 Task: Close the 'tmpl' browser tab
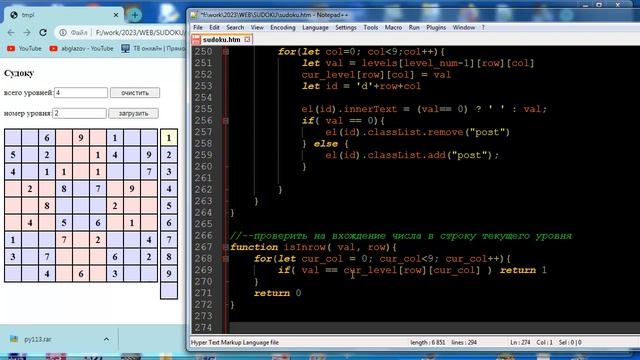116,15
